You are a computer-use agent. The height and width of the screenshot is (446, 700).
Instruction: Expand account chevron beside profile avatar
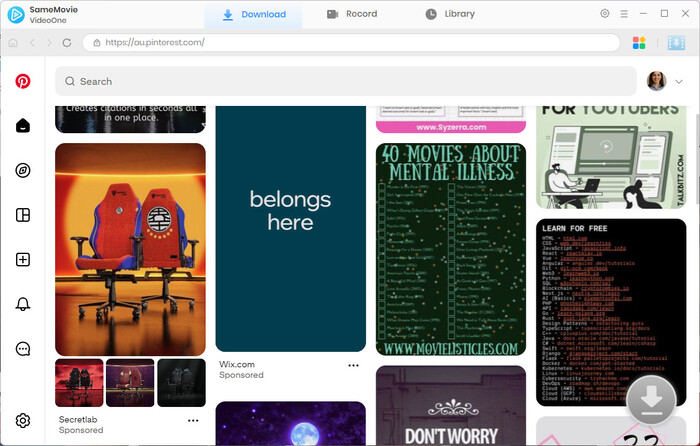pos(680,81)
